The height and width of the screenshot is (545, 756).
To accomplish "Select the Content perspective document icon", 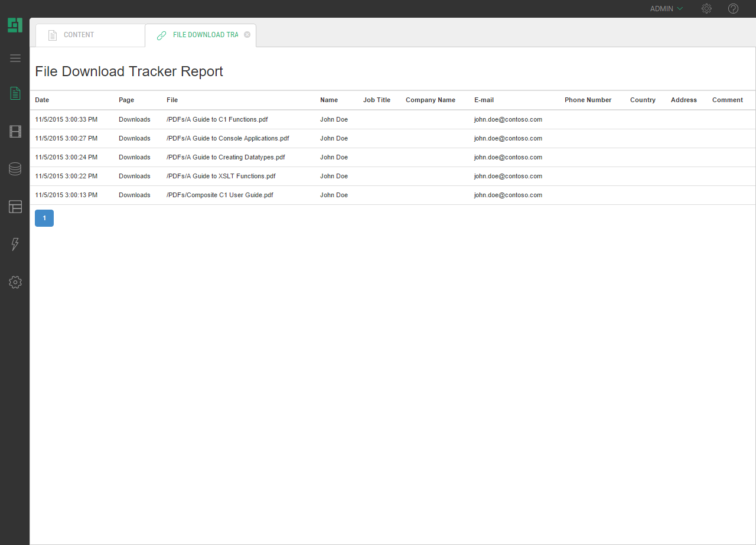I will pos(15,93).
